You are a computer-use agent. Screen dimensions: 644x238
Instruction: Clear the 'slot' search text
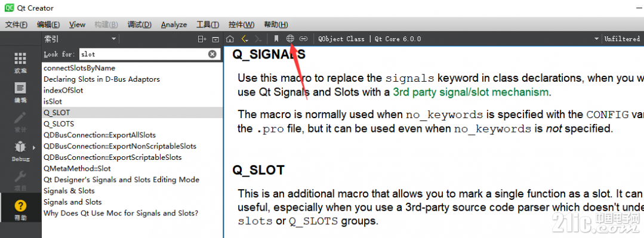(212, 54)
